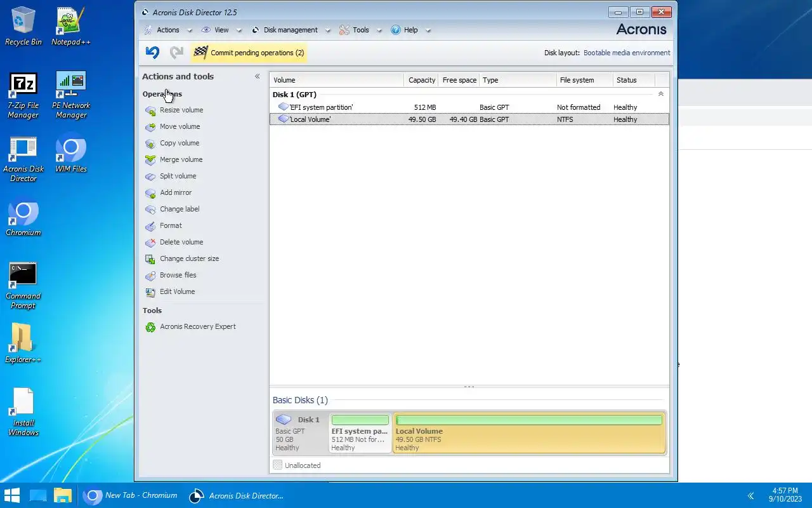812x508 pixels.
Task: Click Acronis Recovery Expert link
Action: (x=198, y=327)
